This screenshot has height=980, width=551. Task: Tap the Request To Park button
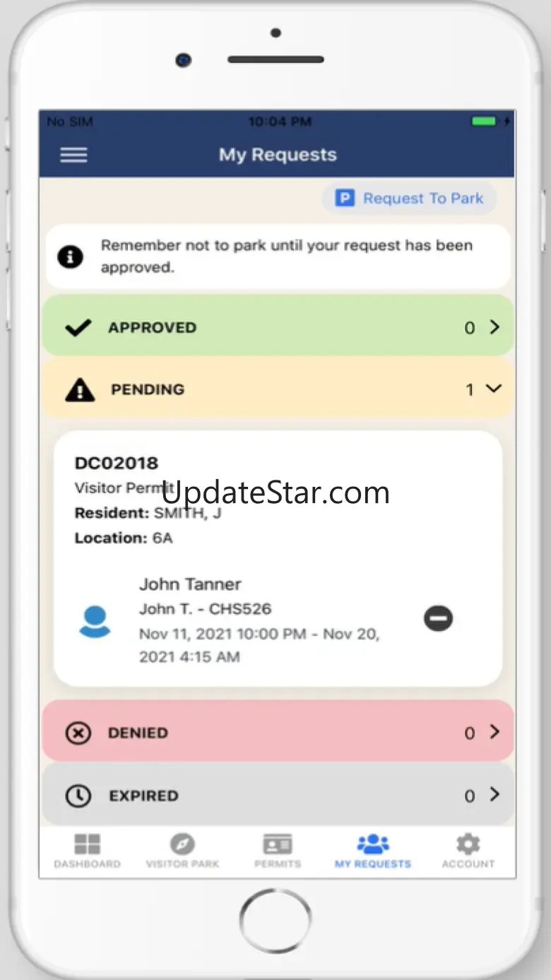coord(410,199)
